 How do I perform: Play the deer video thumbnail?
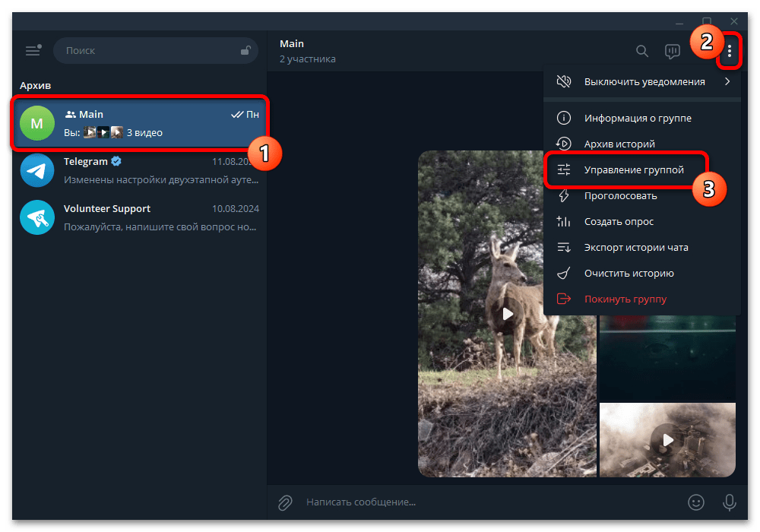[x=508, y=313]
